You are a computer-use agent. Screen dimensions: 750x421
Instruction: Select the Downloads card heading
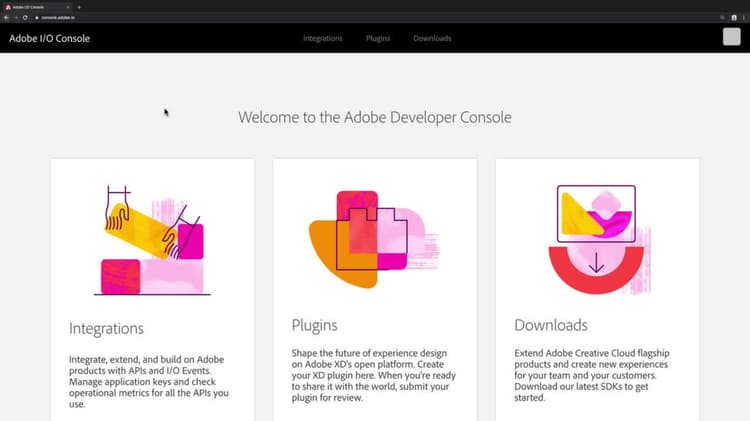click(x=551, y=325)
